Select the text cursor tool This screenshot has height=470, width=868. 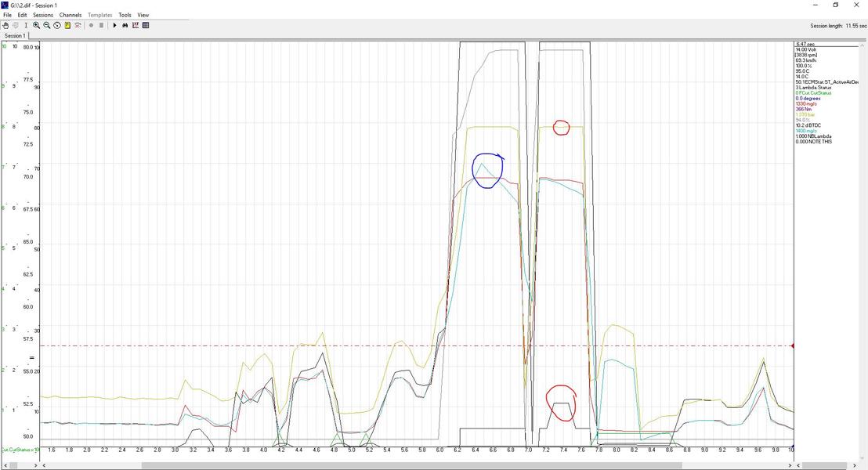tap(26, 26)
